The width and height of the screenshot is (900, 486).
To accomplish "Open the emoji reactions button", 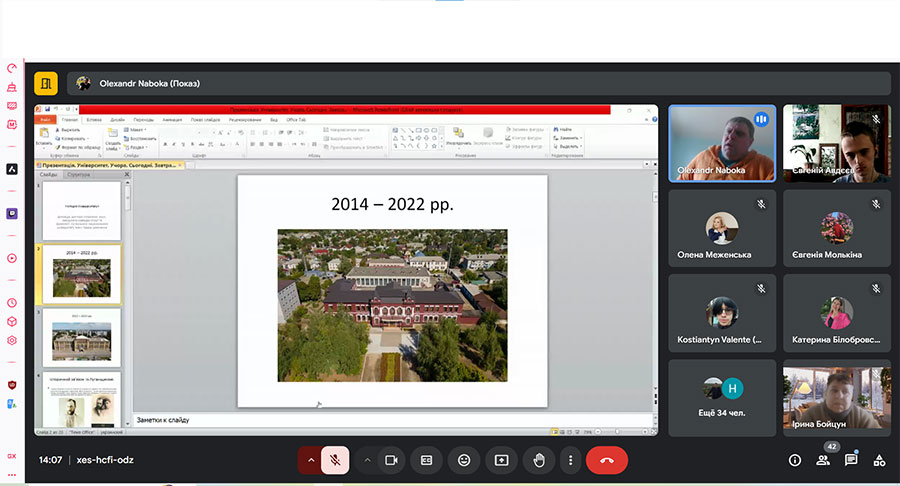I will click(464, 460).
